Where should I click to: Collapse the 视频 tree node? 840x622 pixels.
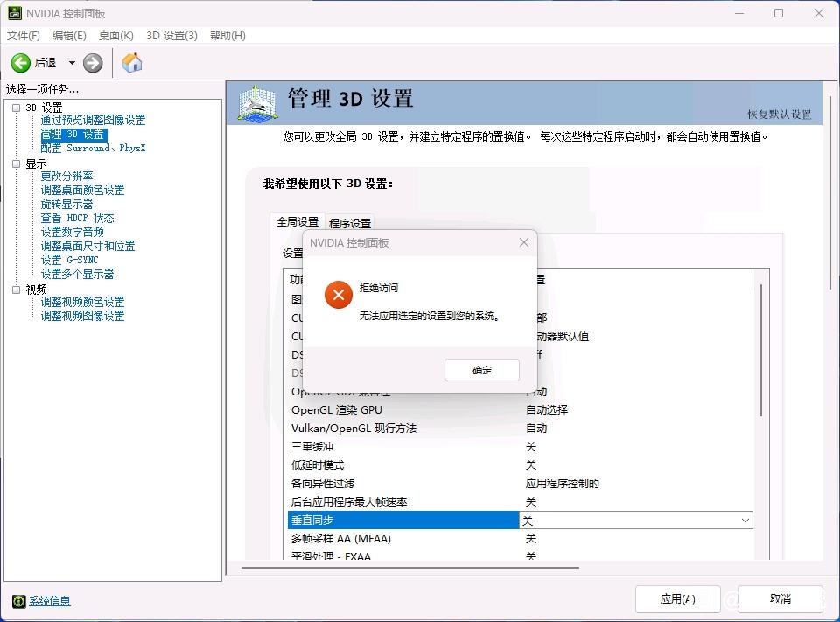coord(17,290)
